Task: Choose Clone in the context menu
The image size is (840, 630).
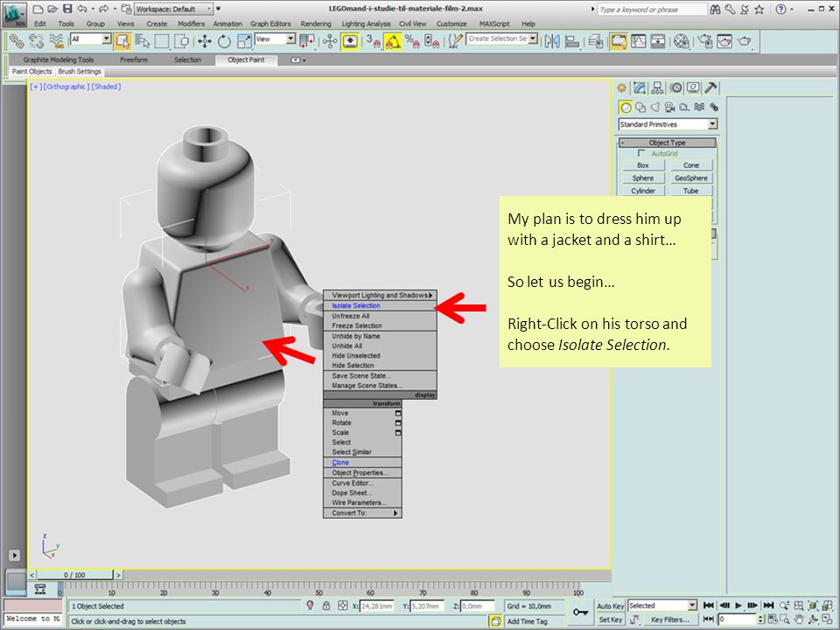Action: click(x=362, y=463)
